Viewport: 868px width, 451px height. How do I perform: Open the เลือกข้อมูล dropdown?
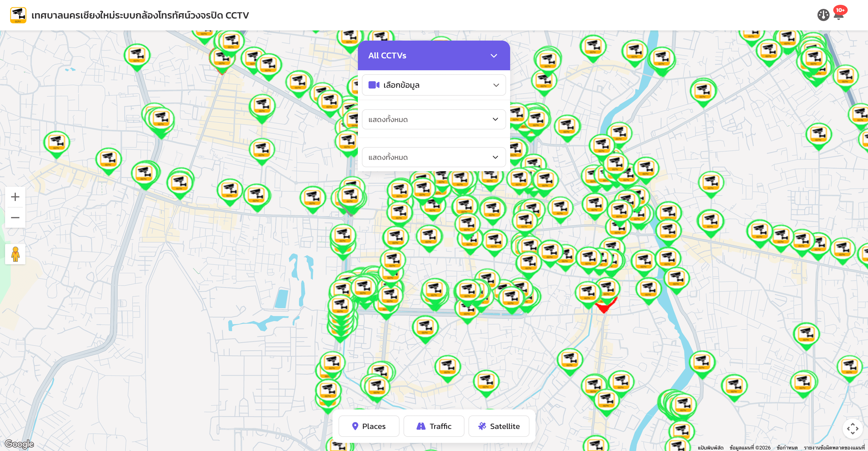[x=433, y=85]
